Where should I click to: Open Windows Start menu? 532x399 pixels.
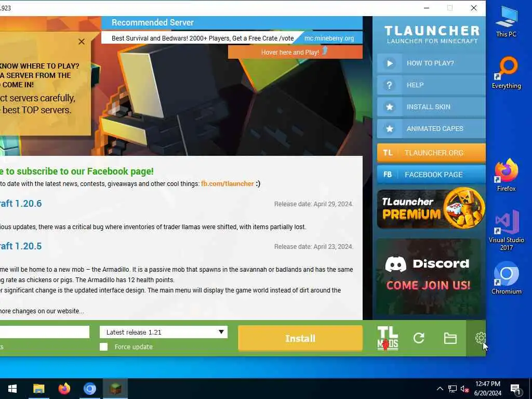click(x=12, y=389)
